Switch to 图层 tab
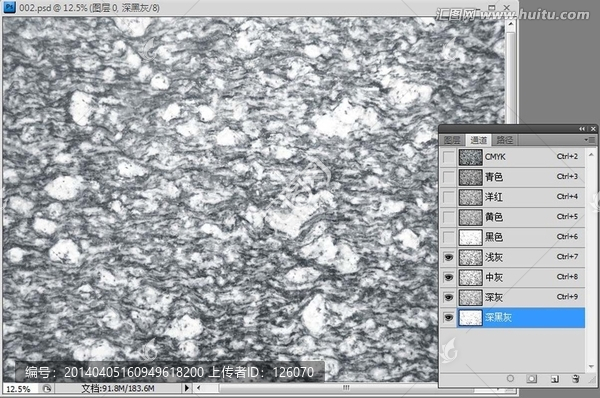 tap(452, 140)
